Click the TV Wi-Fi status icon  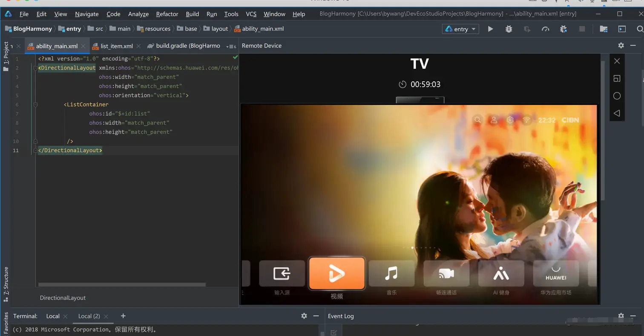pyautogui.click(x=526, y=120)
